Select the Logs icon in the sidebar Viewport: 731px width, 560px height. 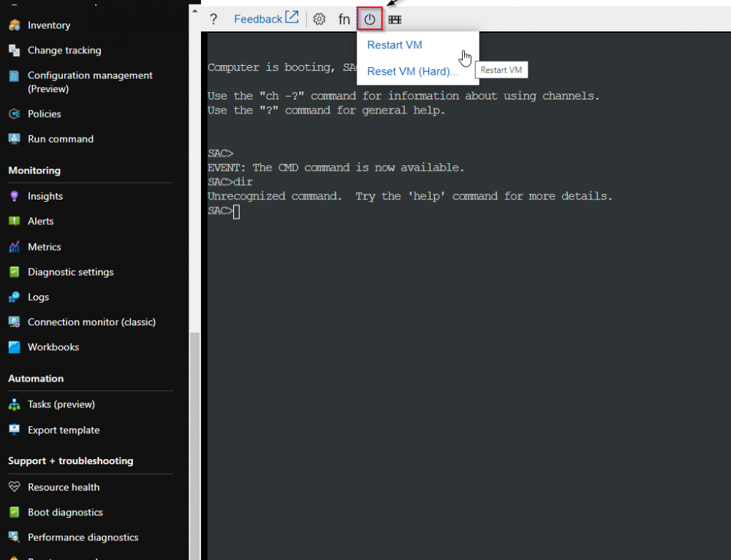point(15,297)
